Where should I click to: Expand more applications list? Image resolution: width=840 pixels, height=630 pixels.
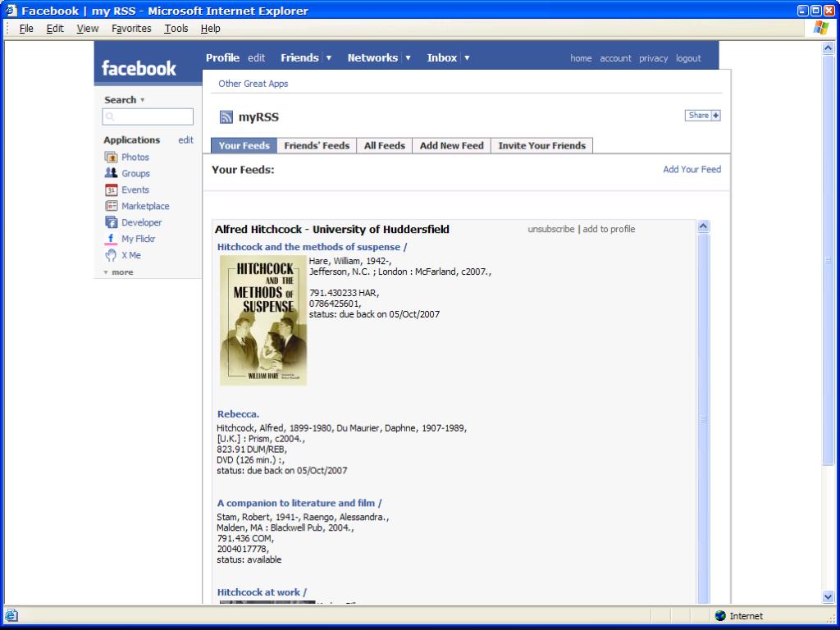[118, 272]
